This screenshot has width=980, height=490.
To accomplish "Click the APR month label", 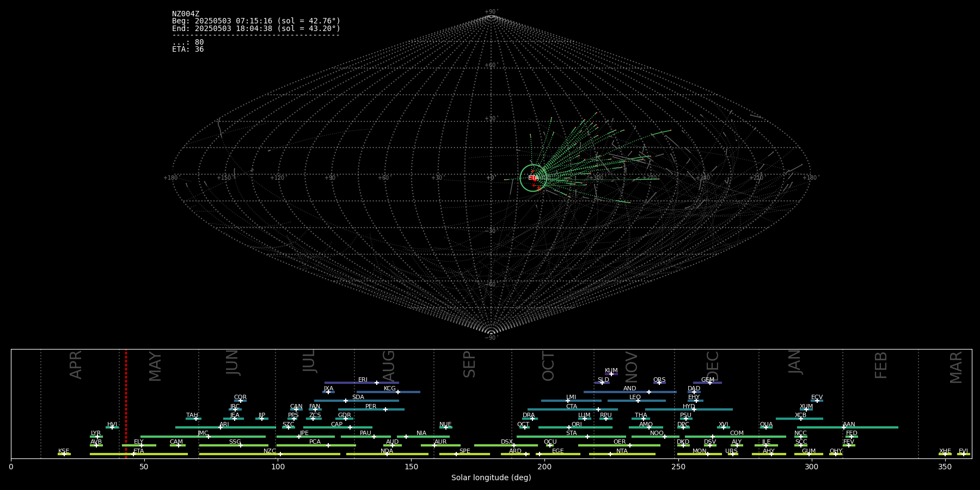I will (76, 364).
